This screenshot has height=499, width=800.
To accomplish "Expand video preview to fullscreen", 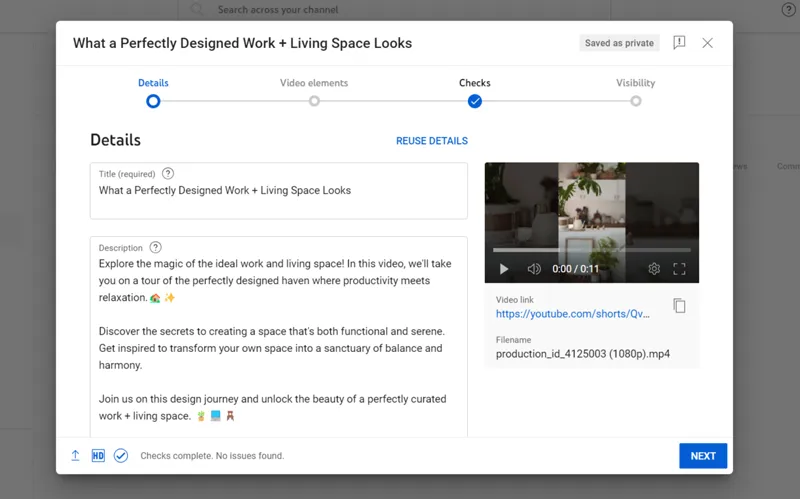I will 680,269.
